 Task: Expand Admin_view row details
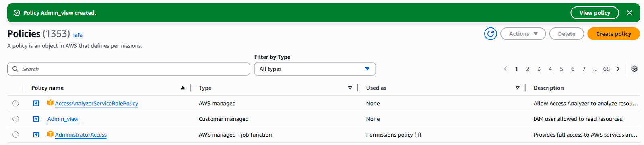pyautogui.click(x=36, y=119)
